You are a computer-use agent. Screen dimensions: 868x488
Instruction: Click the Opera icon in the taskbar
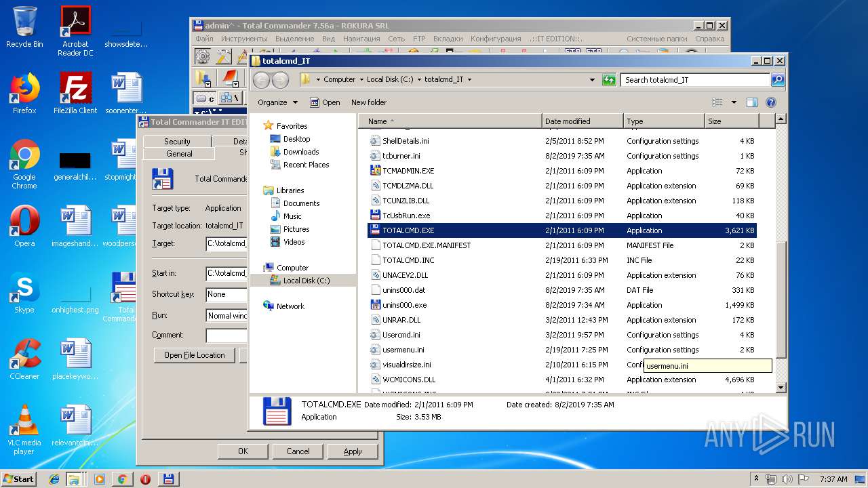[145, 479]
